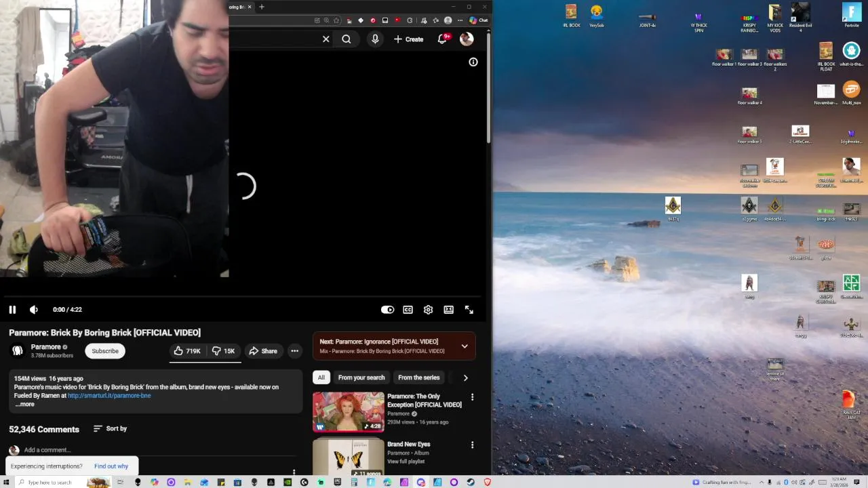The image size is (868, 488).
Task: Select the VerySob desktop icon
Action: click(596, 15)
